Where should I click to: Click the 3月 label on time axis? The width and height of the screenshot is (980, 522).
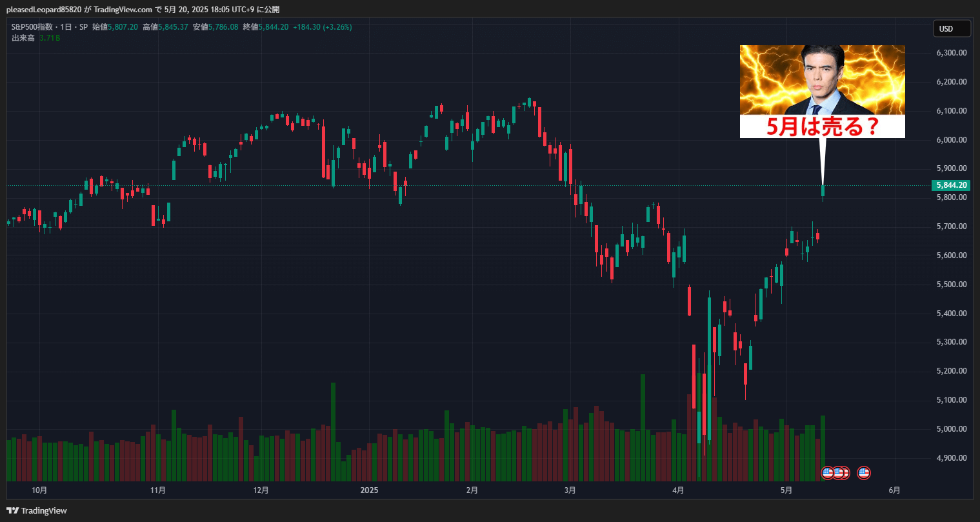point(570,490)
